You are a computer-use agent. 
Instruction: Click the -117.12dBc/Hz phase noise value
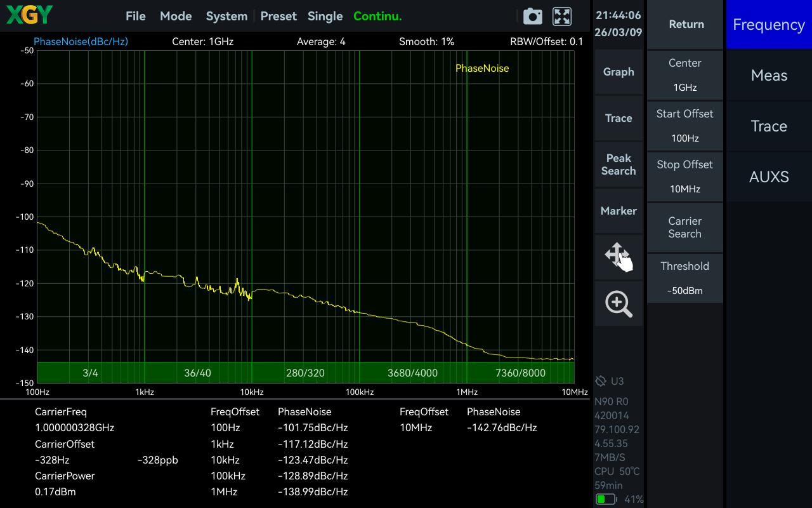pyautogui.click(x=313, y=444)
